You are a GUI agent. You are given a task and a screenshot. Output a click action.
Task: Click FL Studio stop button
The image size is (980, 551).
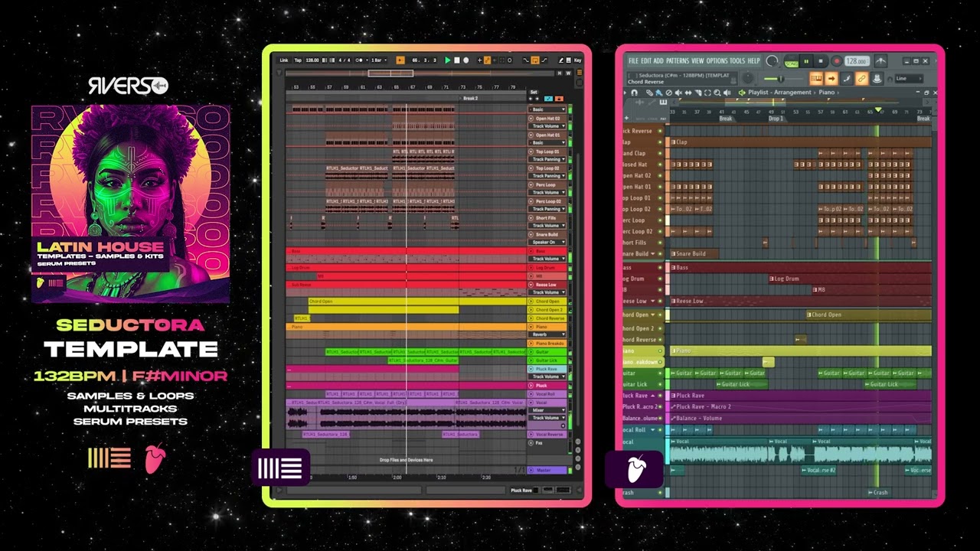pyautogui.click(x=820, y=61)
